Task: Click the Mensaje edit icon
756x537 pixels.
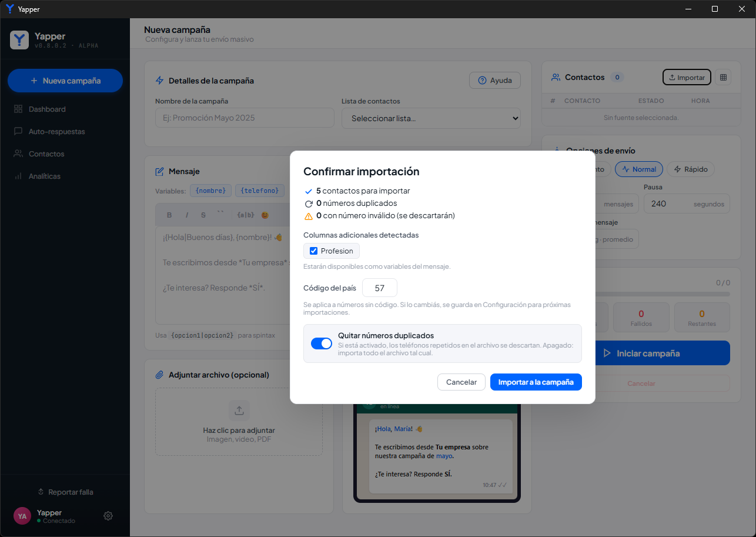Action: (159, 171)
